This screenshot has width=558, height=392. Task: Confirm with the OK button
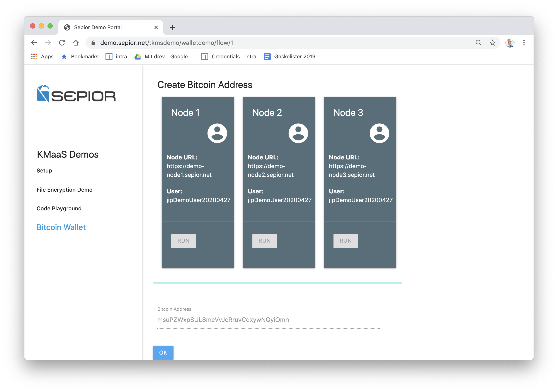163,352
